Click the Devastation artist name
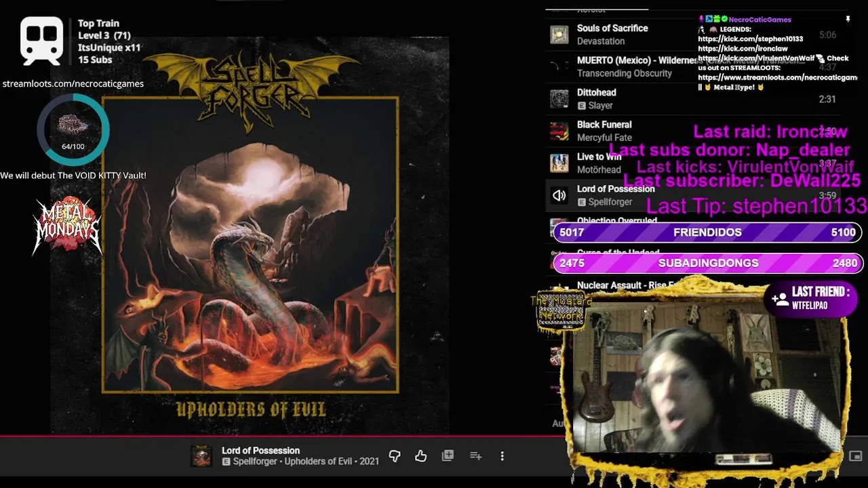The width and height of the screenshot is (868, 488). tap(601, 41)
